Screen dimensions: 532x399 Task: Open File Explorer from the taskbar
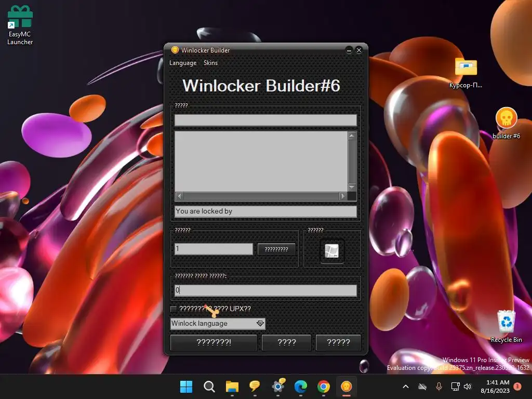point(232,387)
